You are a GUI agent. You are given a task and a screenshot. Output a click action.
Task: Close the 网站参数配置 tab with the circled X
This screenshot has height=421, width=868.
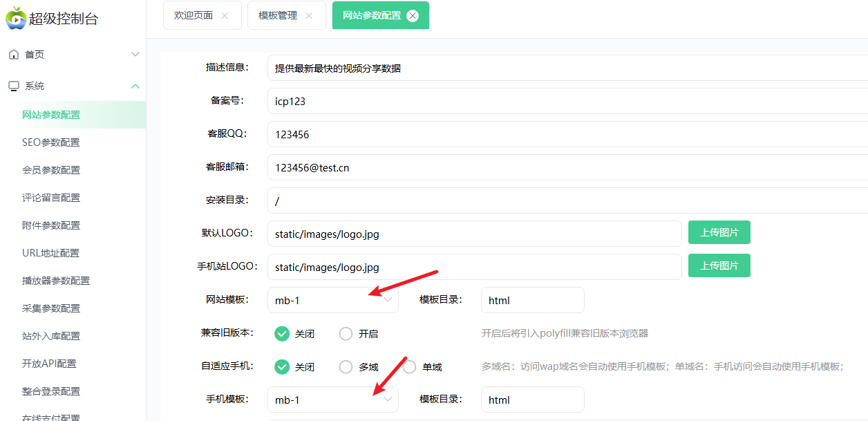click(413, 16)
